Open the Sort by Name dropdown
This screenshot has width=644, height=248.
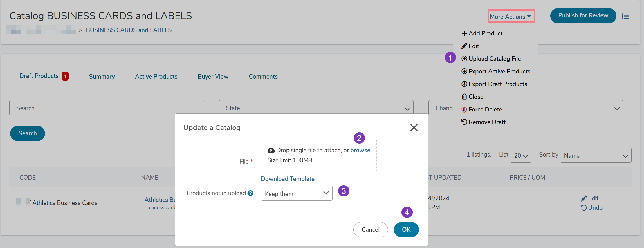click(595, 155)
